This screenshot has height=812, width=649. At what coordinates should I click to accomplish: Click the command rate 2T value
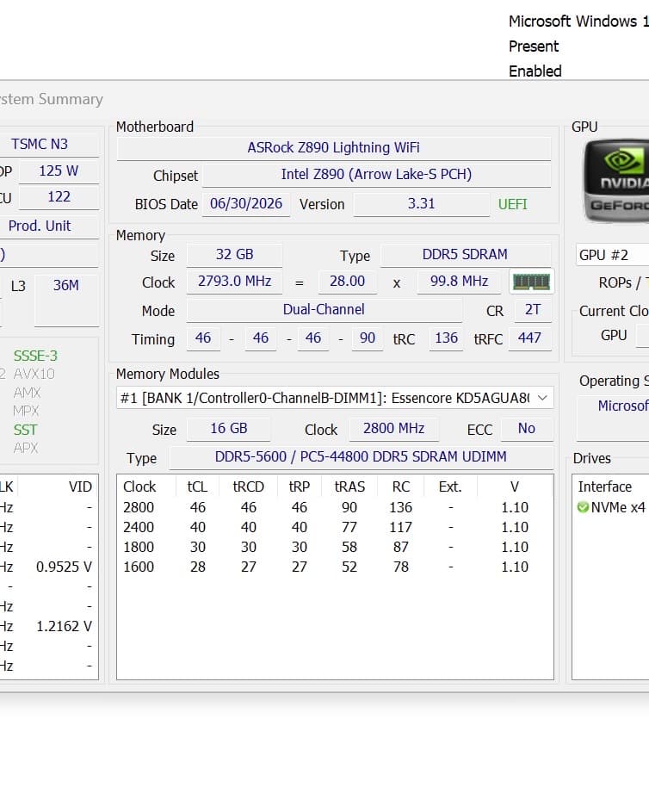(533, 310)
